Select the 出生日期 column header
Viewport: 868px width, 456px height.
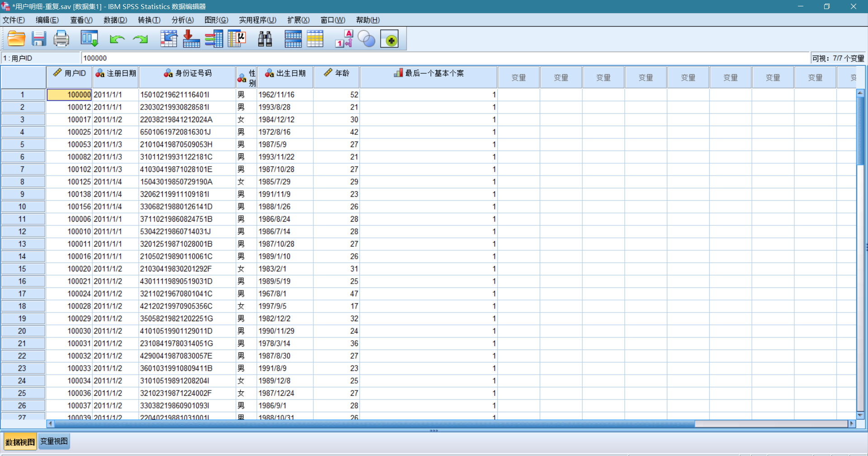click(285, 77)
